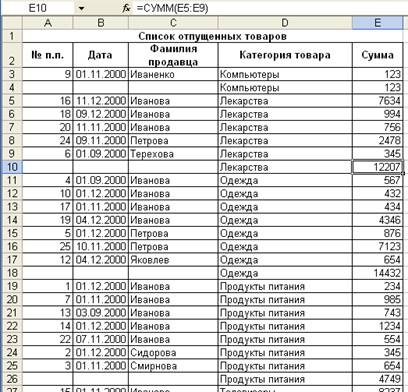
Task: Select column B header
Action: coord(101,23)
